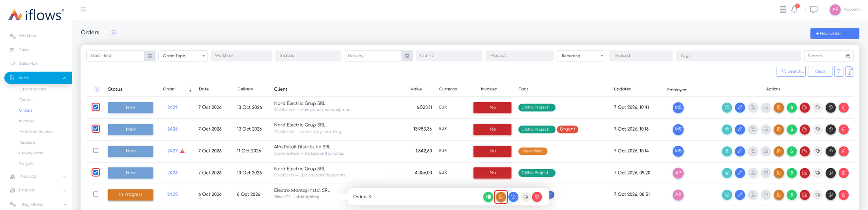Screen dimensions: 868x210
Task: Duplicate order 2425 with the copy icon
Action: point(831,195)
